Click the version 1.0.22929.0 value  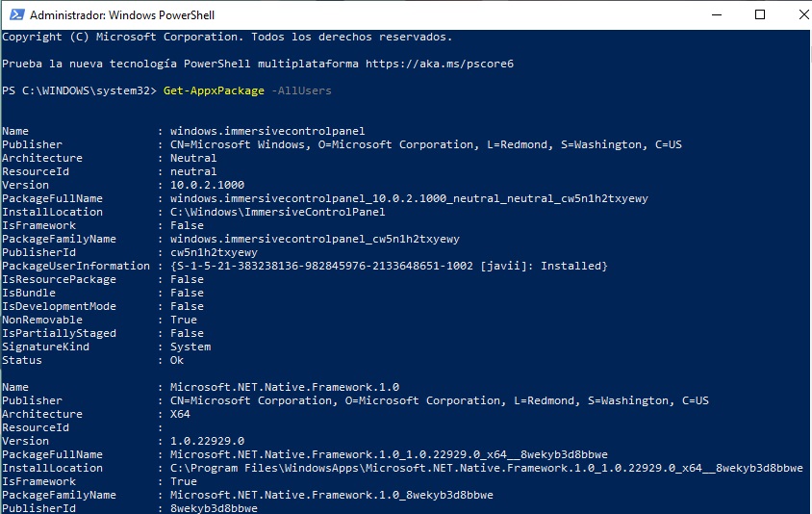click(x=207, y=441)
